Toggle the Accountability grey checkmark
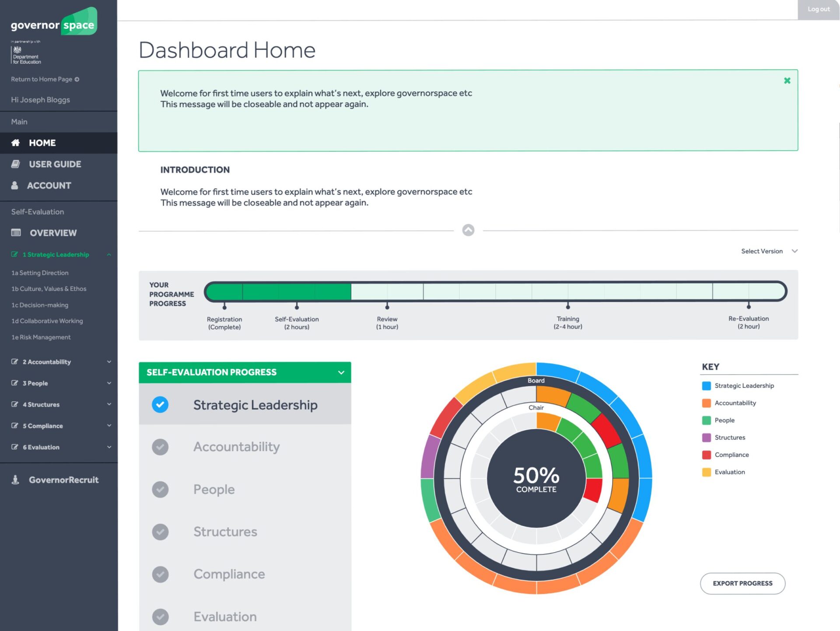This screenshot has height=631, width=840. [x=160, y=447]
